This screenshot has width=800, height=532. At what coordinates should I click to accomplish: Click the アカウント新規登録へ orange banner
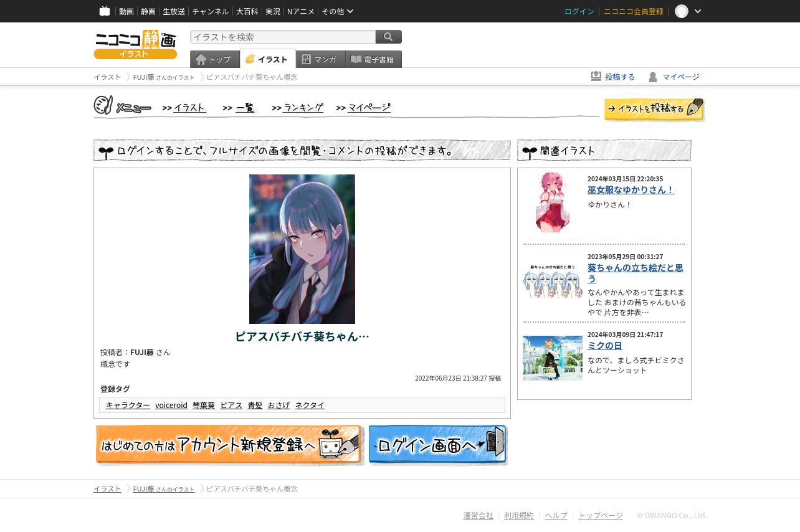click(229, 445)
